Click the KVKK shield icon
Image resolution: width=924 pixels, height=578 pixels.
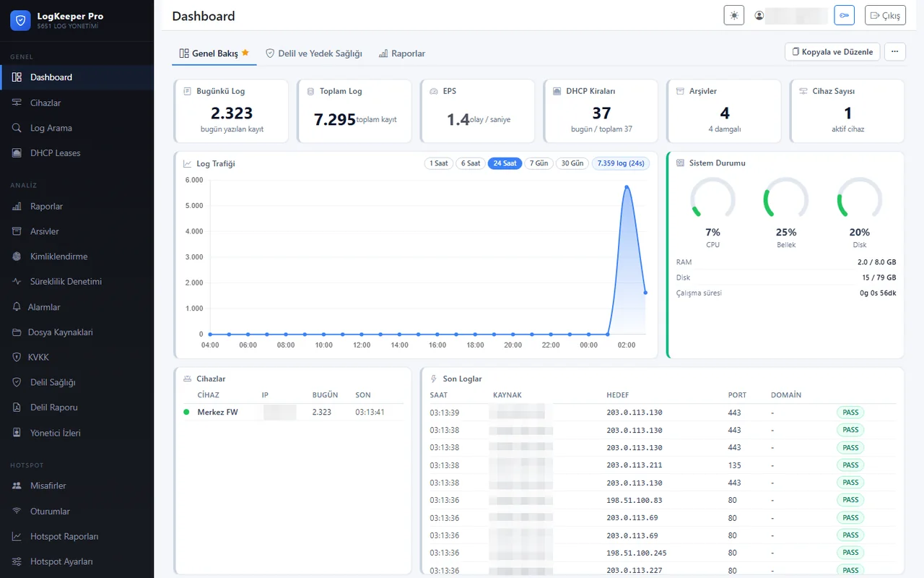[x=17, y=357]
